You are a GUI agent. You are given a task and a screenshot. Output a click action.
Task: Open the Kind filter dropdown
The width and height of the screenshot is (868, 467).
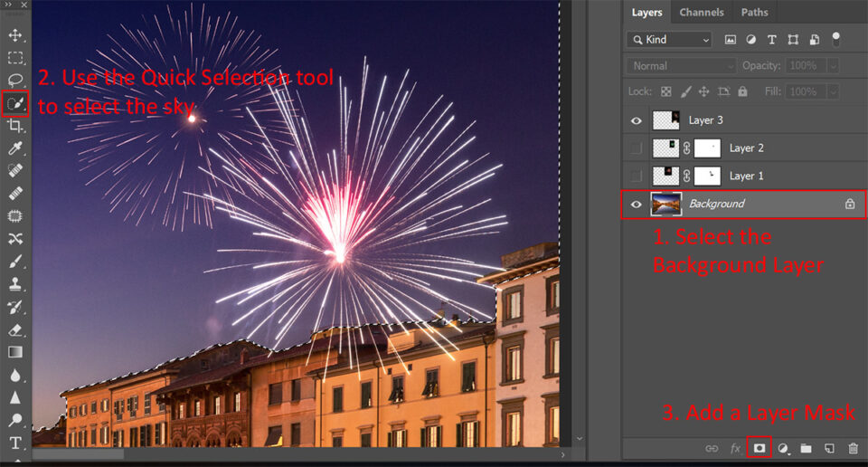(669, 40)
